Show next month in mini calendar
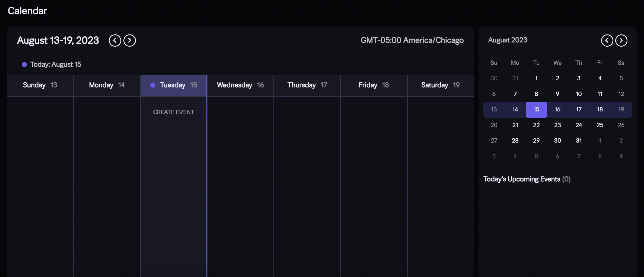Viewport: 644px width, 277px height. coord(621,41)
